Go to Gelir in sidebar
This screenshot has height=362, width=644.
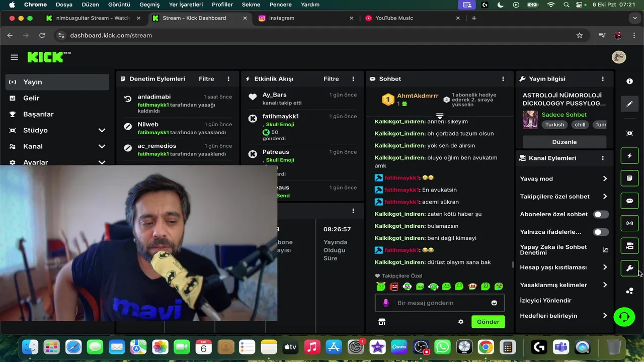(x=57, y=98)
